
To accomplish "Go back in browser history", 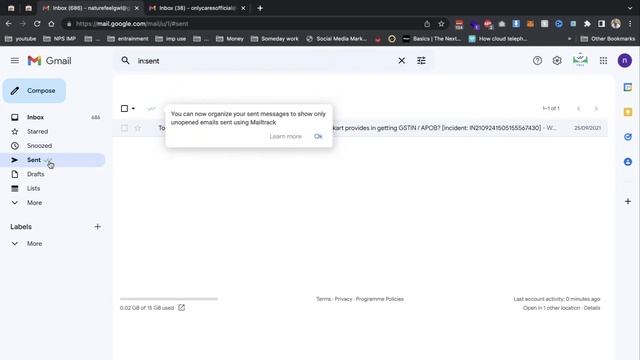I will pyautogui.click(x=9, y=24).
